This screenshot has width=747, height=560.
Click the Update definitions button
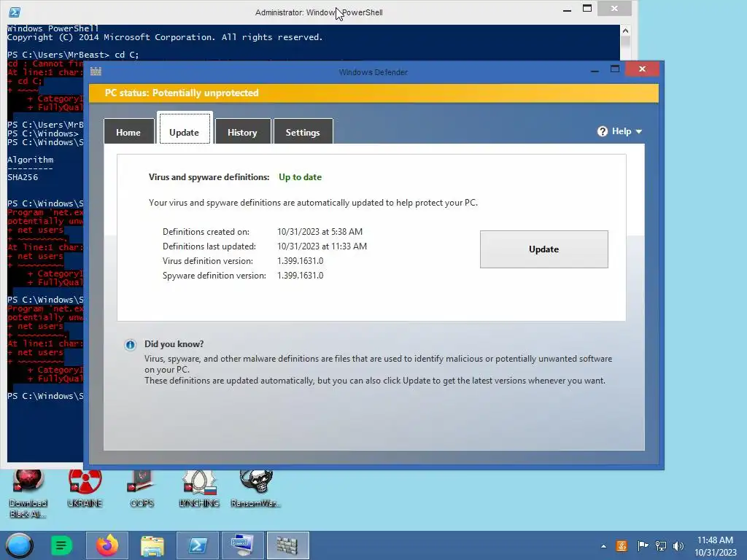pyautogui.click(x=544, y=249)
